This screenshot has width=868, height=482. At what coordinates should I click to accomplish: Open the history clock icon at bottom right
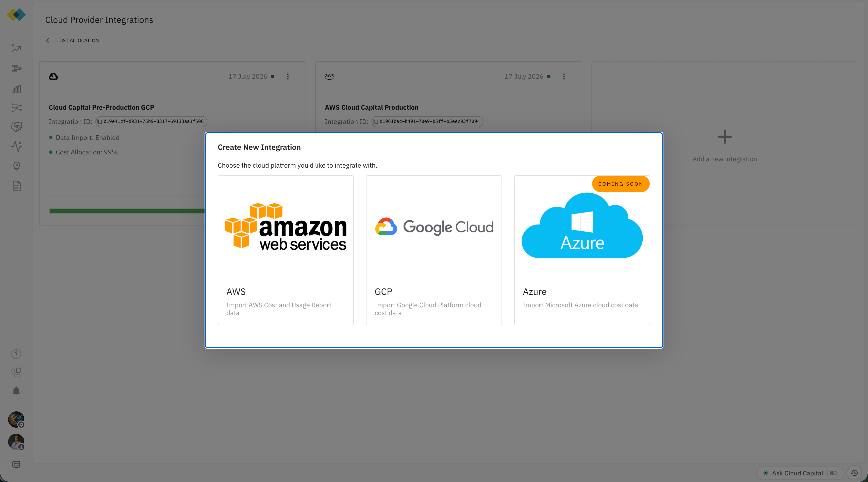854,473
